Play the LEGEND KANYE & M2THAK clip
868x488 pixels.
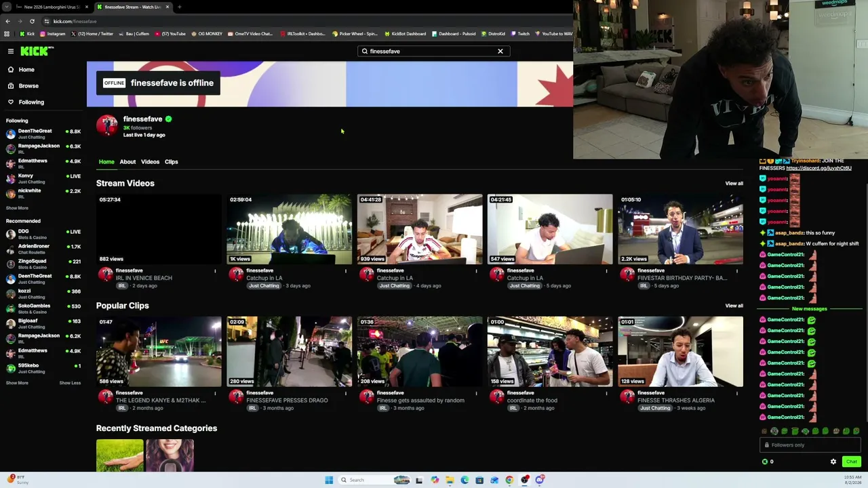159,352
